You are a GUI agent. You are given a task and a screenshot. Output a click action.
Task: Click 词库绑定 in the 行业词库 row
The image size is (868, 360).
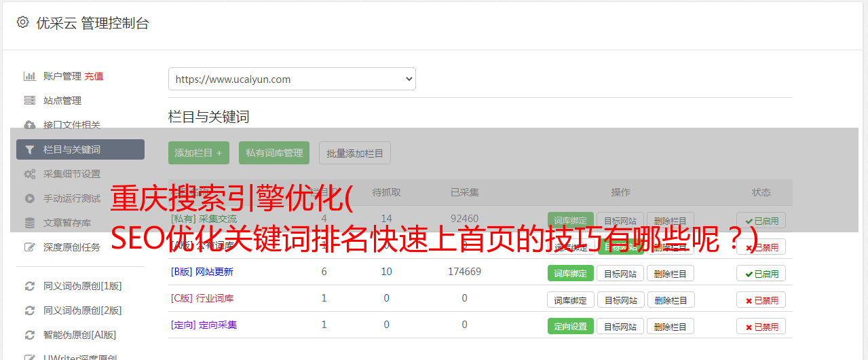point(571,300)
